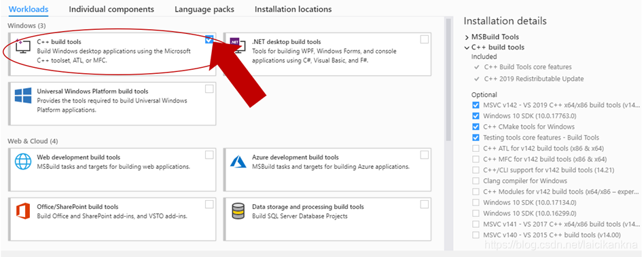This screenshot has height=257, width=644.
Task: Collapse the C++ build tools details section
Action: click(467, 47)
